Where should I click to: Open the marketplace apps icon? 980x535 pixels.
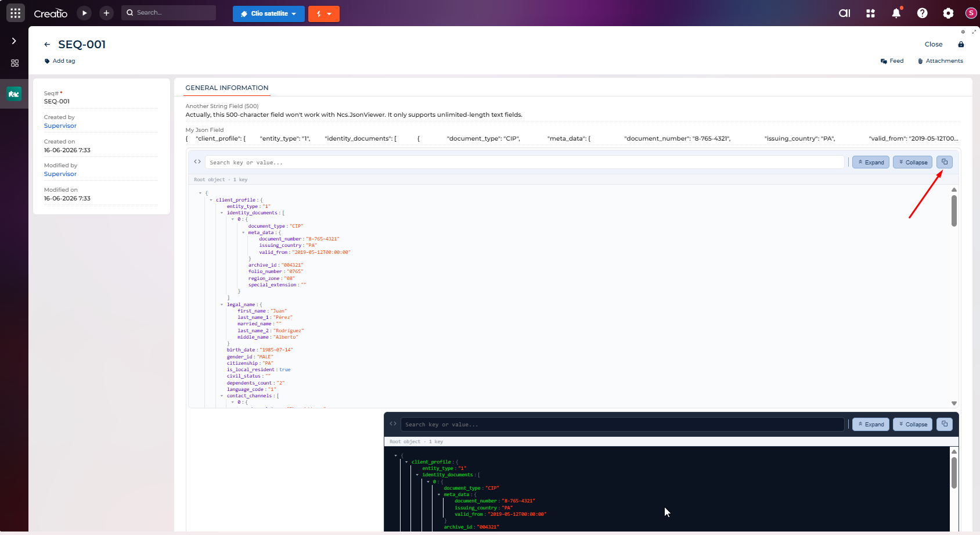tap(870, 13)
